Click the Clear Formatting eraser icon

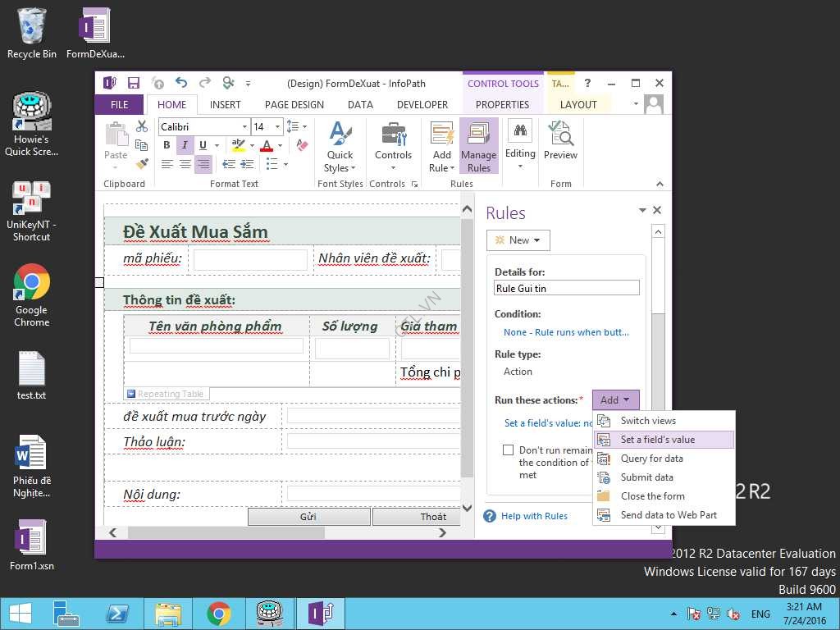click(x=302, y=145)
